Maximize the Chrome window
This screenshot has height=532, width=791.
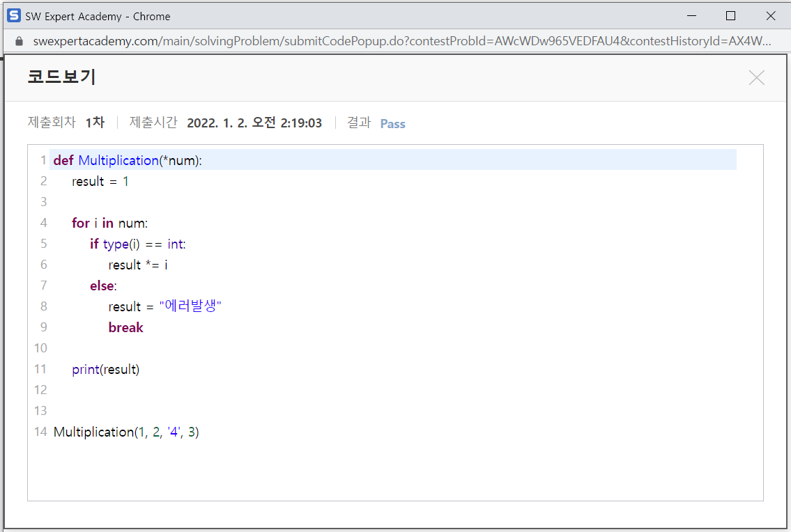[x=730, y=15]
